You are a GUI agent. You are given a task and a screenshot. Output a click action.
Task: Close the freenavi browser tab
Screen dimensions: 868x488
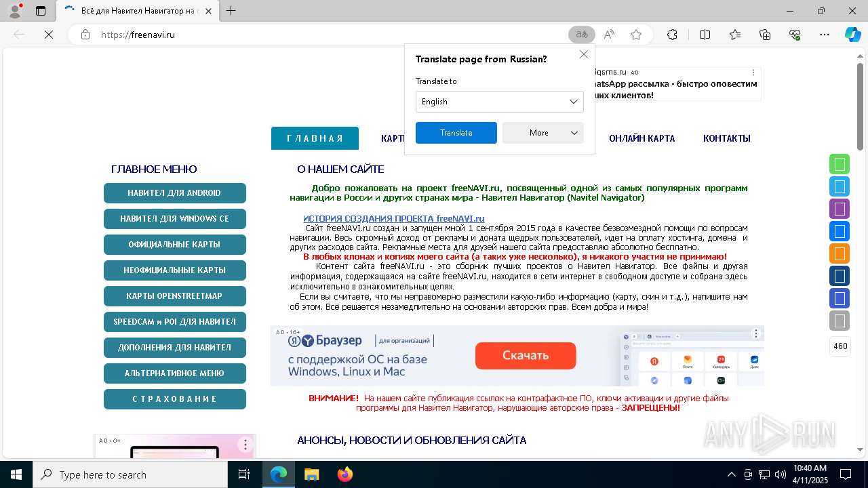[208, 11]
